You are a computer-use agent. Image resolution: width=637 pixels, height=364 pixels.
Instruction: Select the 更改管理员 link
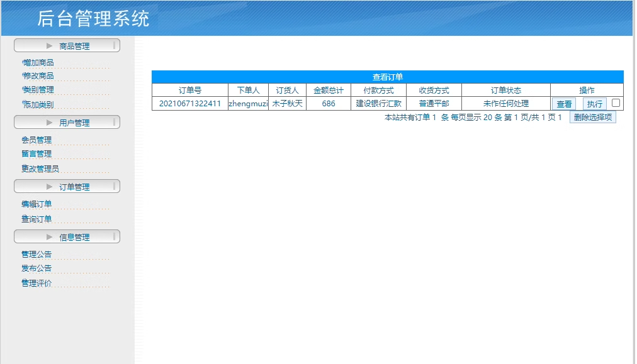(x=40, y=169)
